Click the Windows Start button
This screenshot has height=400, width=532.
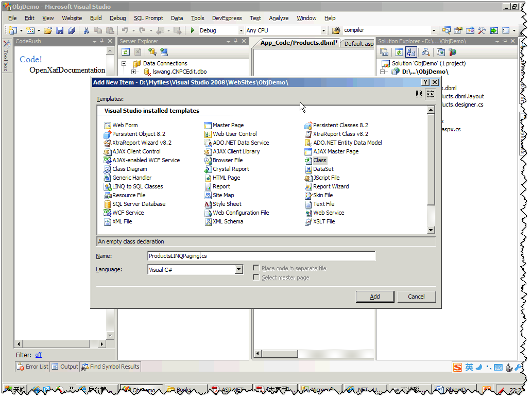15,390
